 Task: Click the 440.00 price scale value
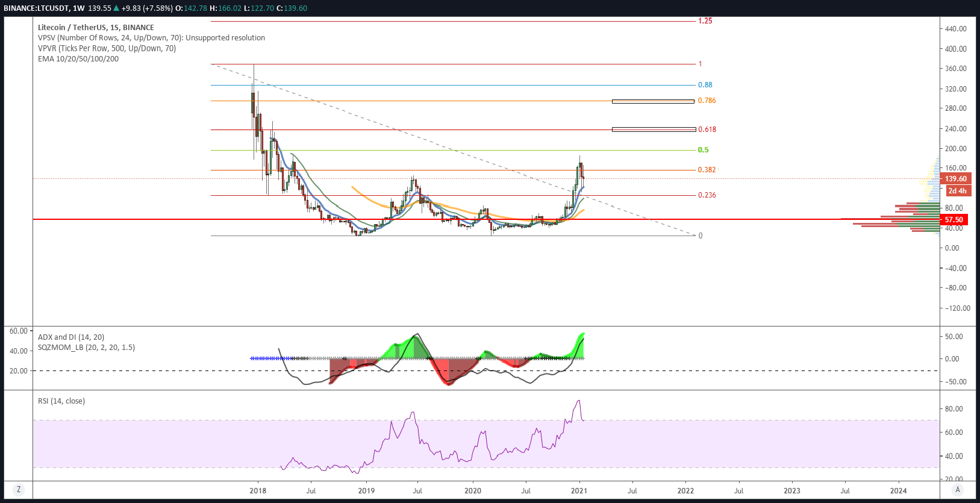point(956,29)
